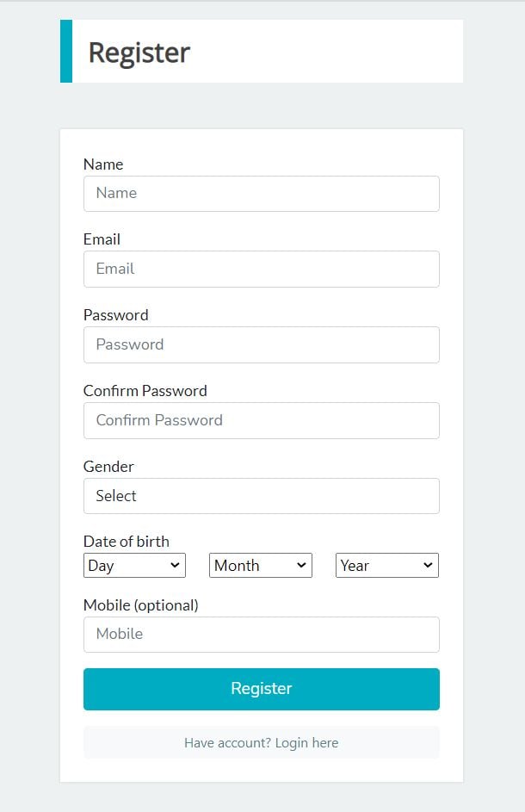
Task: Expand the Year dropdown
Action: click(386, 566)
